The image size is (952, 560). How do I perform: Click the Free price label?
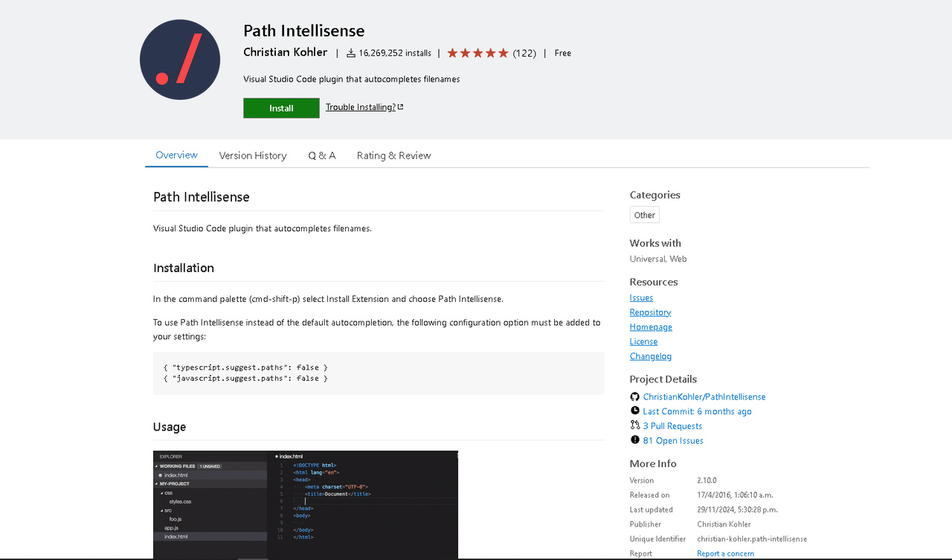pyautogui.click(x=563, y=53)
